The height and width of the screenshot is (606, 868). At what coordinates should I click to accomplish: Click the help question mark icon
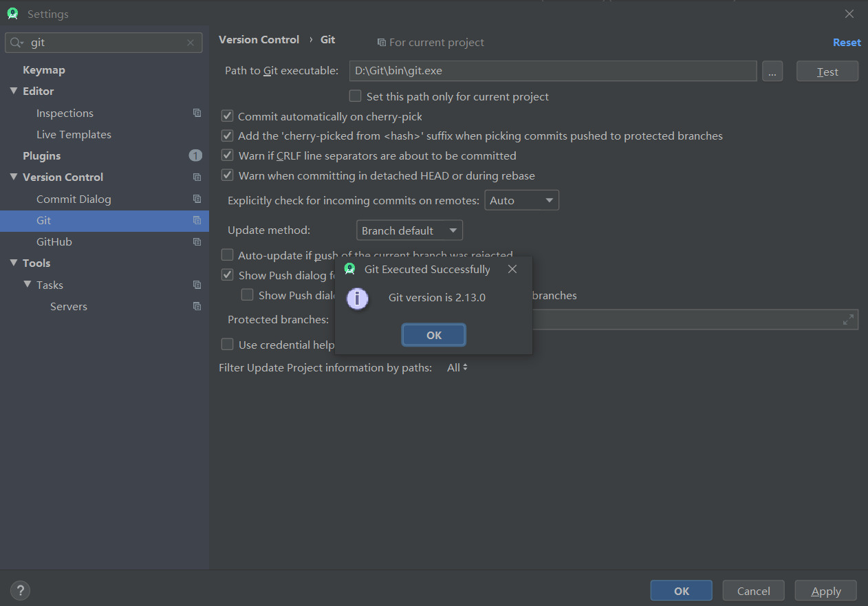21,590
